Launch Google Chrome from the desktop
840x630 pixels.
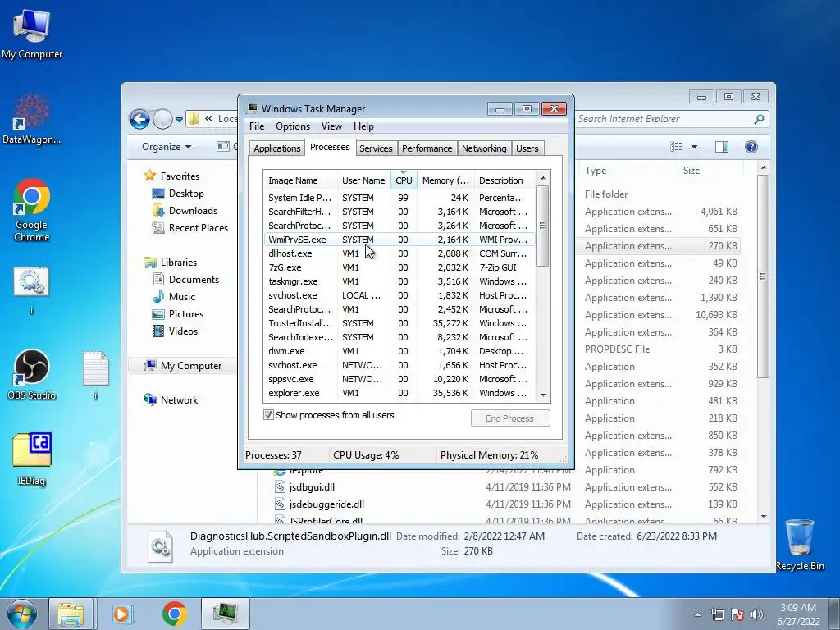point(32,209)
